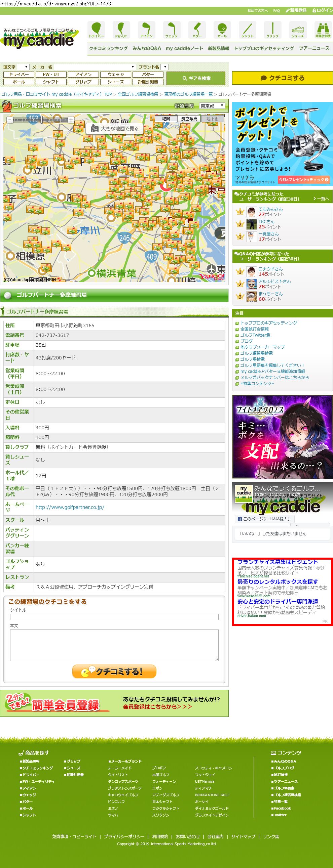This screenshot has height=868, width=333.
Task: Open the ウェッジ club category icon
Action: pyautogui.click(x=172, y=30)
